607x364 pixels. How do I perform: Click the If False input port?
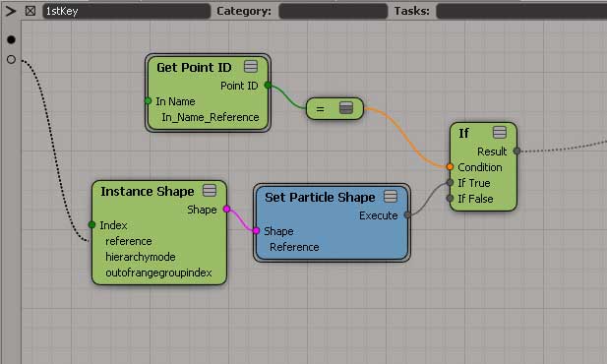pos(450,199)
